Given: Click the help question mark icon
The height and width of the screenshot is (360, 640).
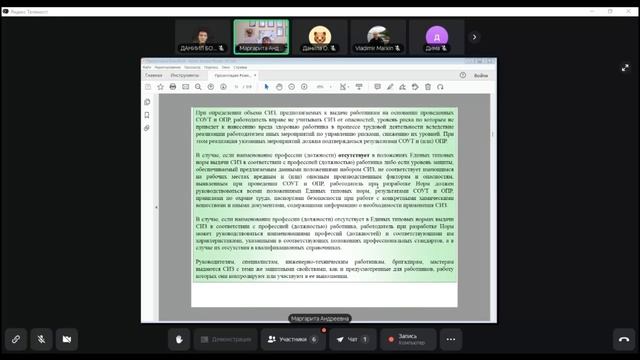Looking at the screenshot, I should (x=462, y=75).
